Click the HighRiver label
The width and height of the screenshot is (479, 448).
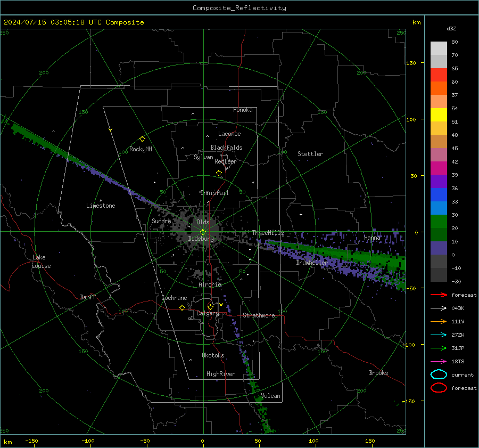tap(221, 374)
